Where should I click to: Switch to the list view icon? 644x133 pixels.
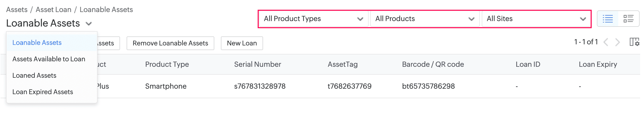pos(608,19)
